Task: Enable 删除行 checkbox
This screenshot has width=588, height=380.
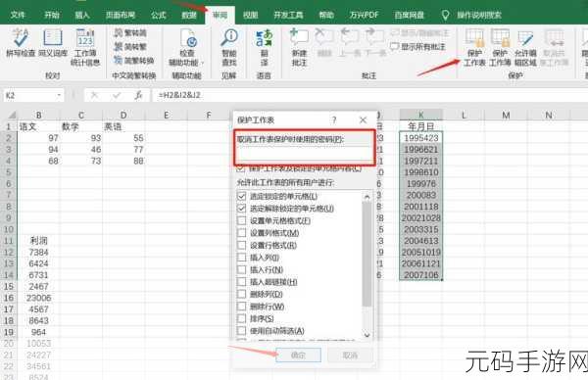Action: point(241,307)
